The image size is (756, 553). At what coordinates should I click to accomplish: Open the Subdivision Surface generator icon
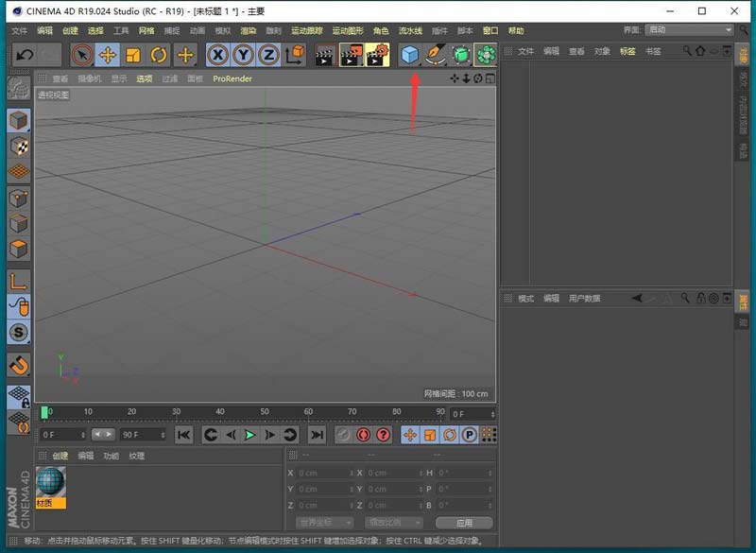[461, 55]
